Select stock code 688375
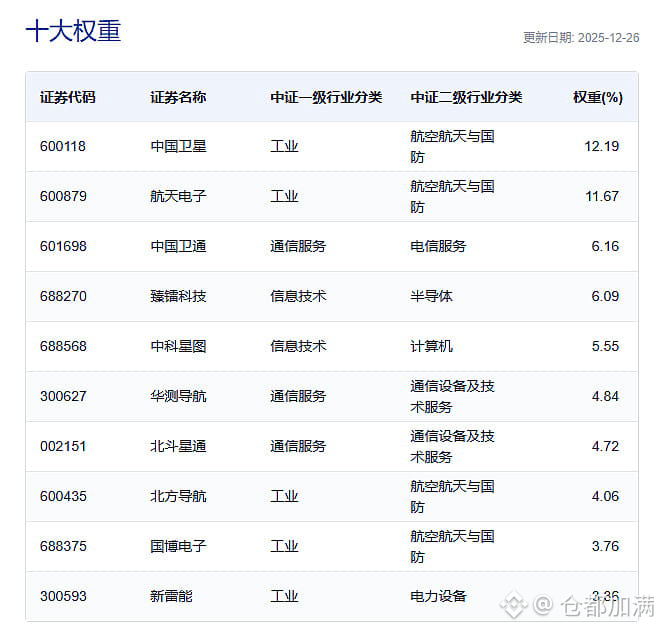 click(x=63, y=547)
